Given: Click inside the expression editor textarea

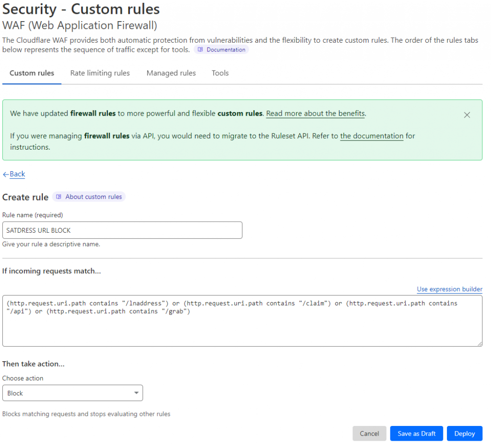Looking at the screenshot, I should 242,321.
